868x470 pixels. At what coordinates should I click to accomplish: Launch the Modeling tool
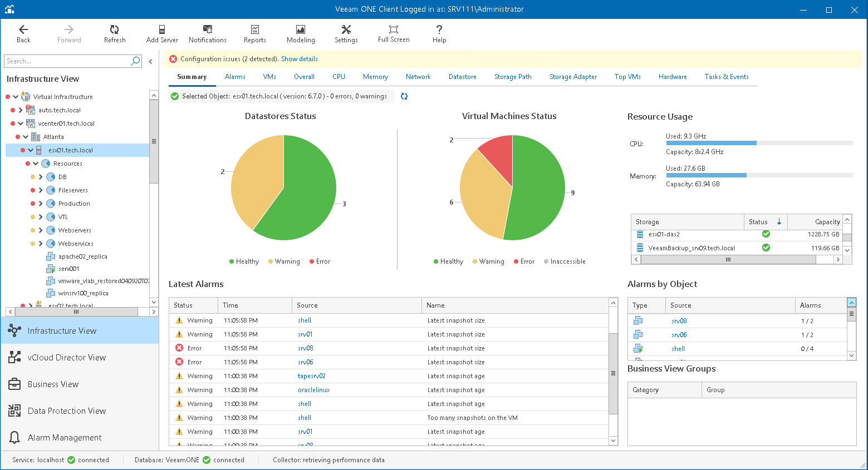pos(301,33)
